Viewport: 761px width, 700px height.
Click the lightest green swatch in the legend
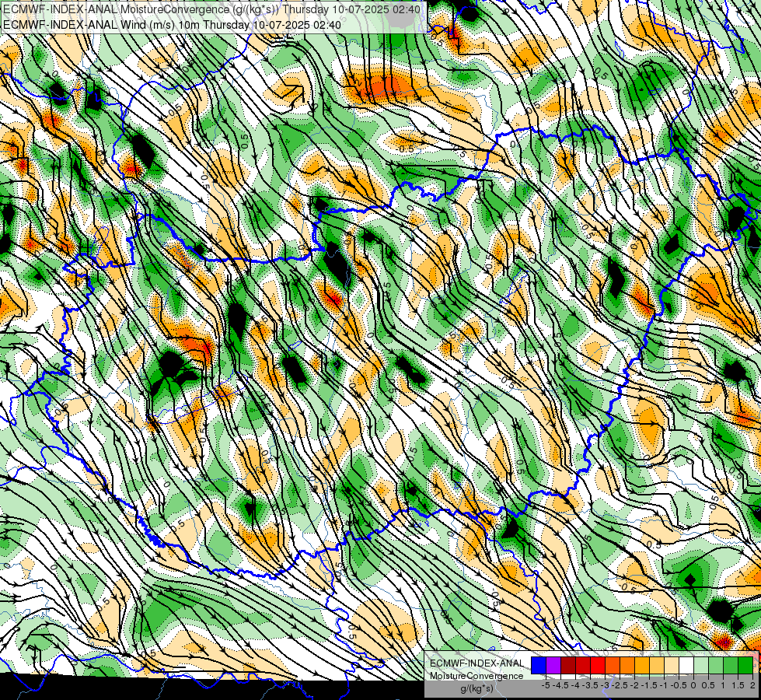(x=701, y=665)
